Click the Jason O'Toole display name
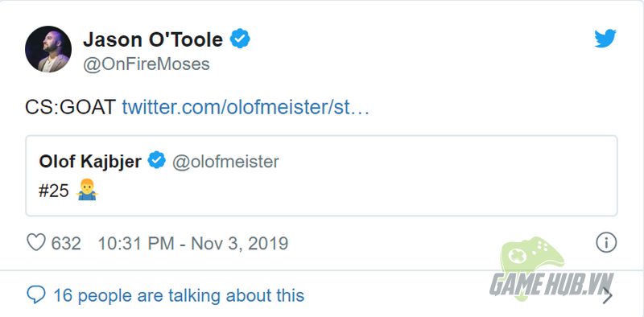The image size is (644, 317). (153, 39)
